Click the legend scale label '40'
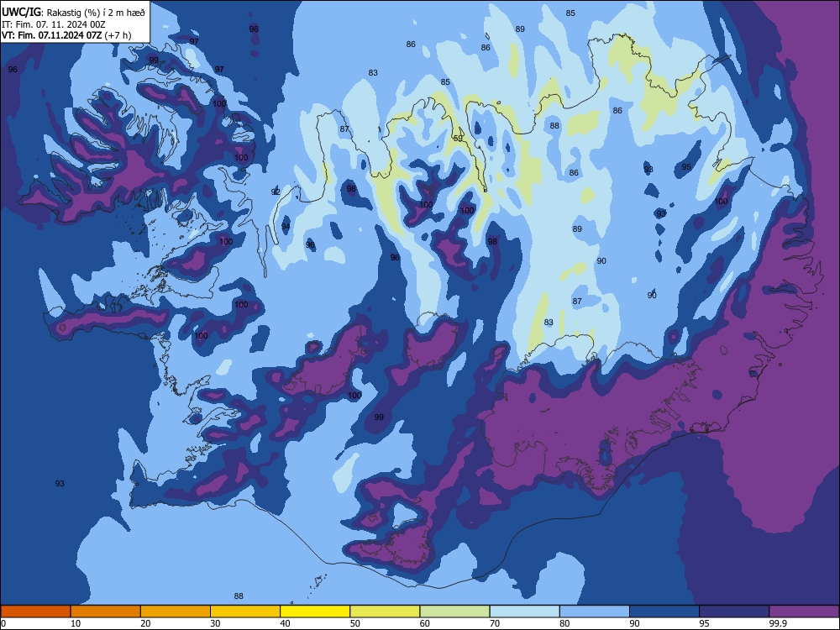 tap(285, 623)
